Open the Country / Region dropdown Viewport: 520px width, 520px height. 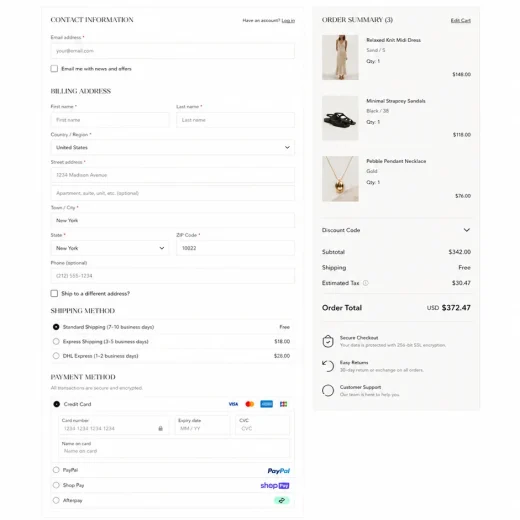tap(173, 147)
